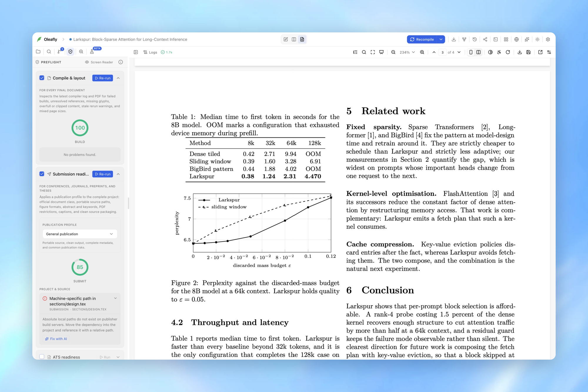Switch to split editor and PDF view
The height and width of the screenshot is (392, 588).
point(294,39)
